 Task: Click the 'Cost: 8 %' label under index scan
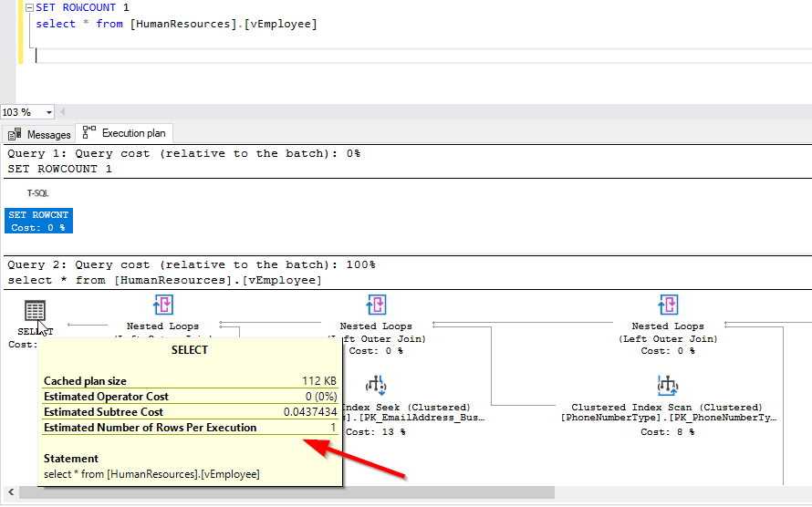668,432
